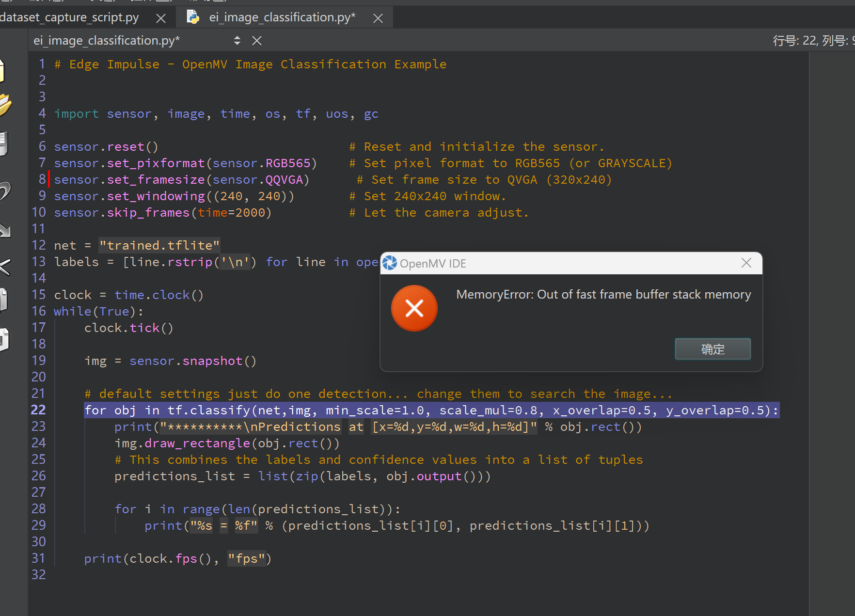The image size is (855, 616).
Task: Click the Reset and initialize comment on line 6
Action: (x=477, y=147)
